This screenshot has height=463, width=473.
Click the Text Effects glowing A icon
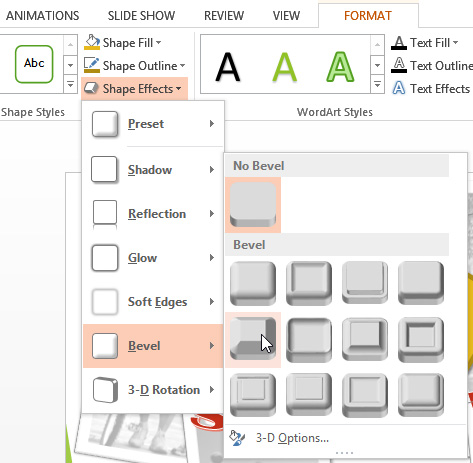click(x=399, y=88)
